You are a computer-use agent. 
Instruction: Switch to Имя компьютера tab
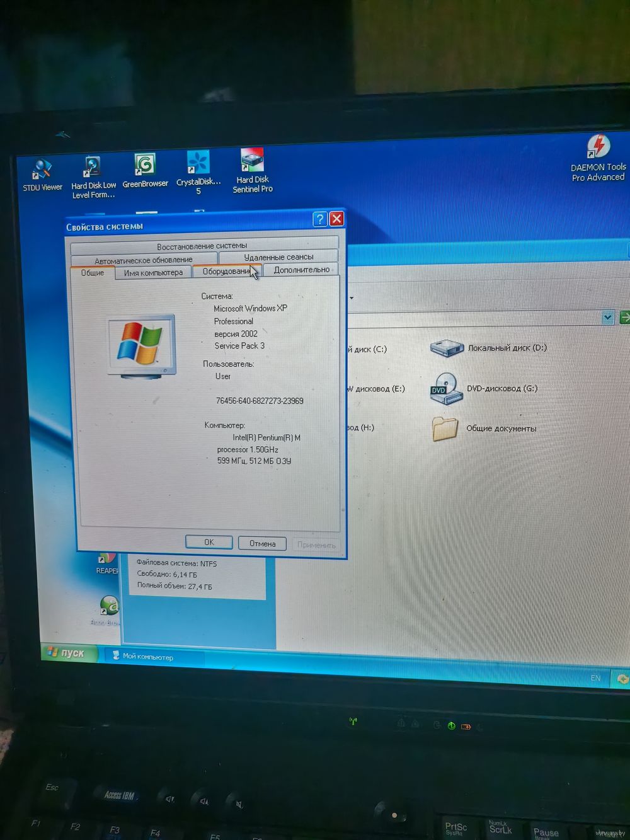click(153, 273)
